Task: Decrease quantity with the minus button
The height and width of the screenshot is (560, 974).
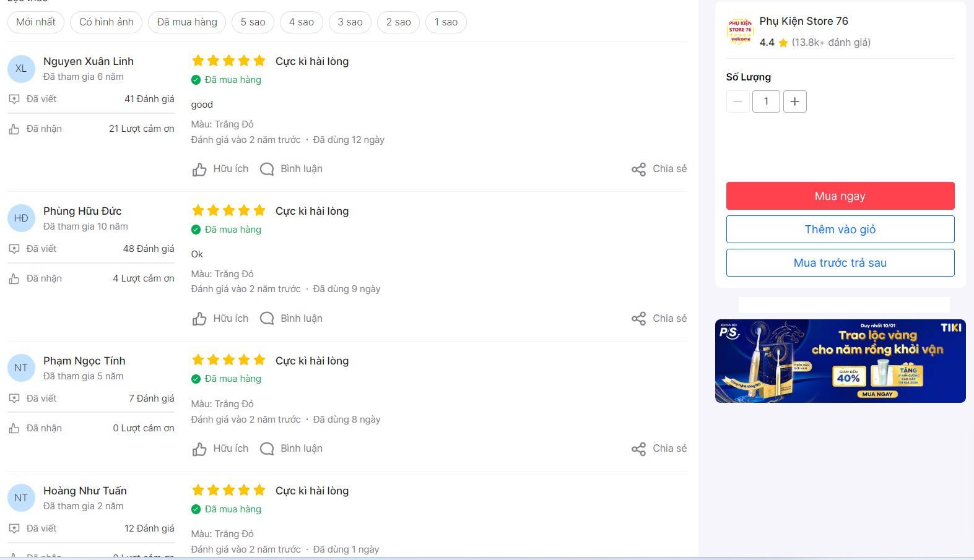Action: tap(737, 101)
